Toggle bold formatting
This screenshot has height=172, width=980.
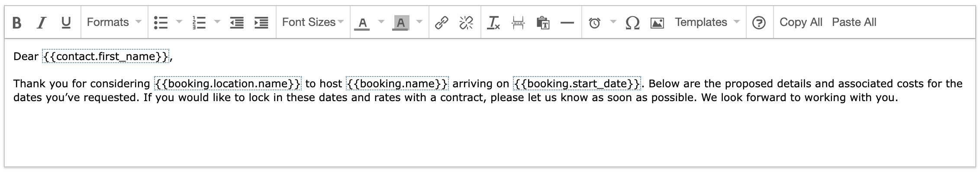click(x=17, y=22)
